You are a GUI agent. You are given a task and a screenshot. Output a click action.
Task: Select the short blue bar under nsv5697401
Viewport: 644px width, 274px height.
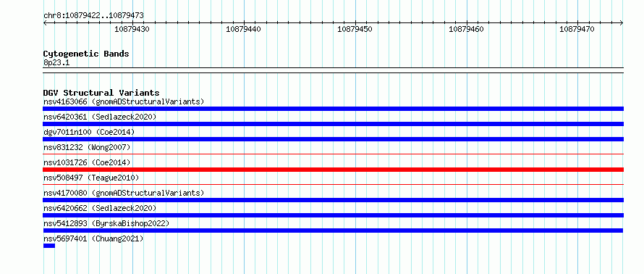pyautogui.click(x=49, y=246)
